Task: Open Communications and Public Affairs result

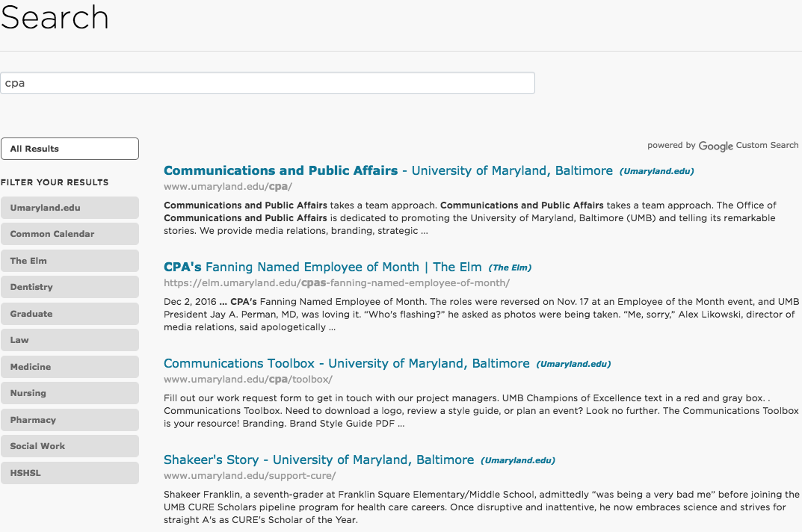Action: point(388,171)
